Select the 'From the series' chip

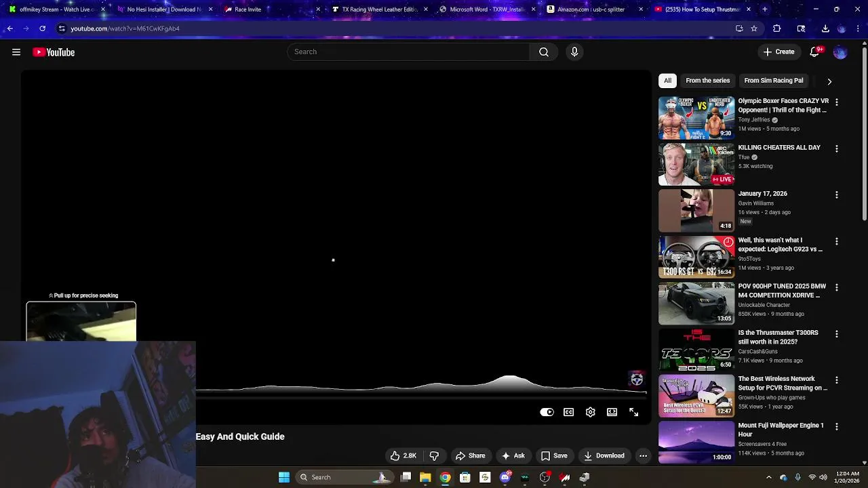pyautogui.click(x=707, y=81)
